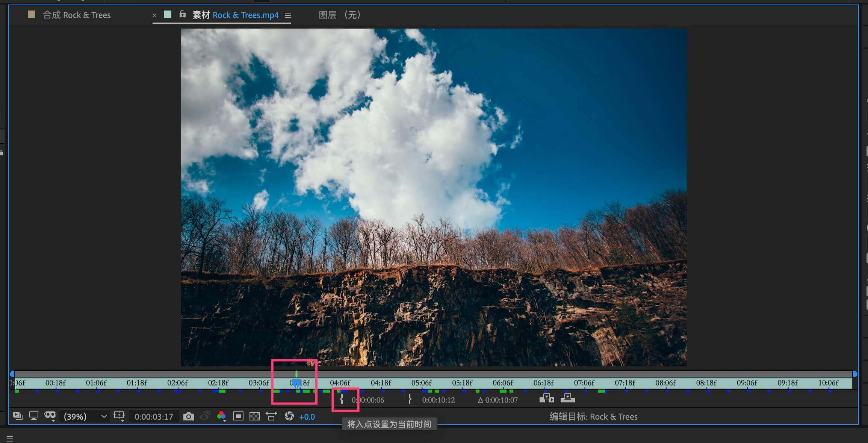The height and width of the screenshot is (443, 868).
Task: Click the Set Out point to current time button
Action: [410, 399]
